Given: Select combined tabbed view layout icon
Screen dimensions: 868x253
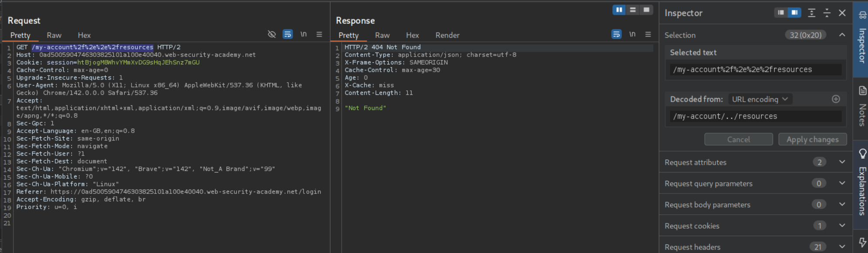Looking at the screenshot, I should (646, 10).
